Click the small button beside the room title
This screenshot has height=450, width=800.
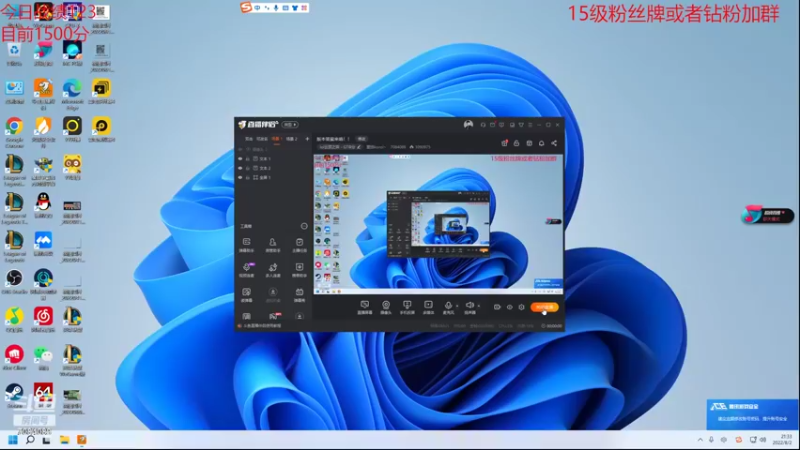point(361,139)
